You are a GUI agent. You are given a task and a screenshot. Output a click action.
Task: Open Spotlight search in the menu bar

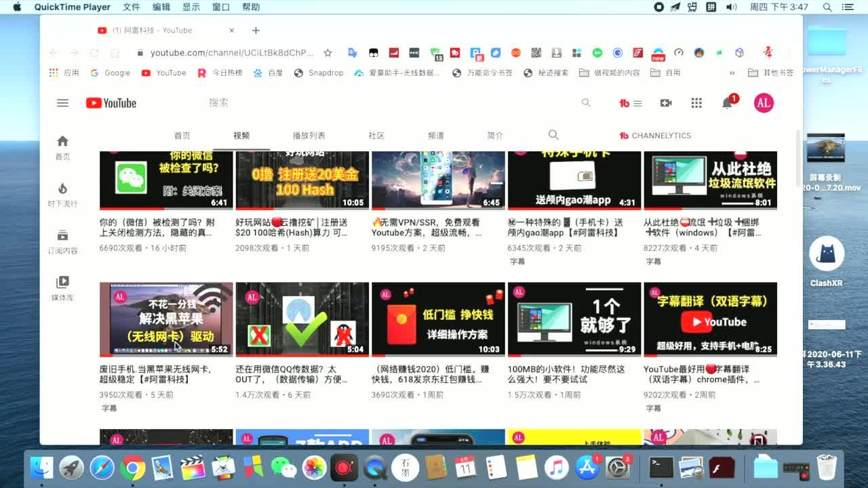tap(827, 7)
